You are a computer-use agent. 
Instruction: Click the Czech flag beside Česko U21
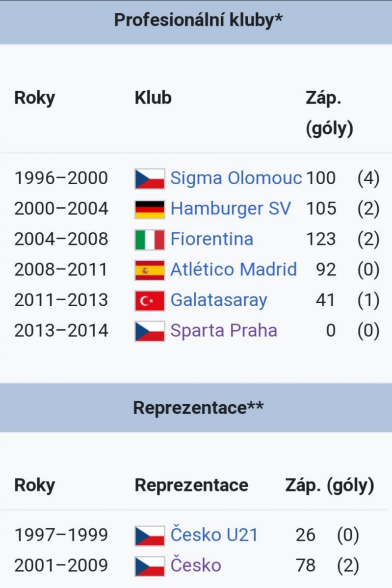[150, 536]
